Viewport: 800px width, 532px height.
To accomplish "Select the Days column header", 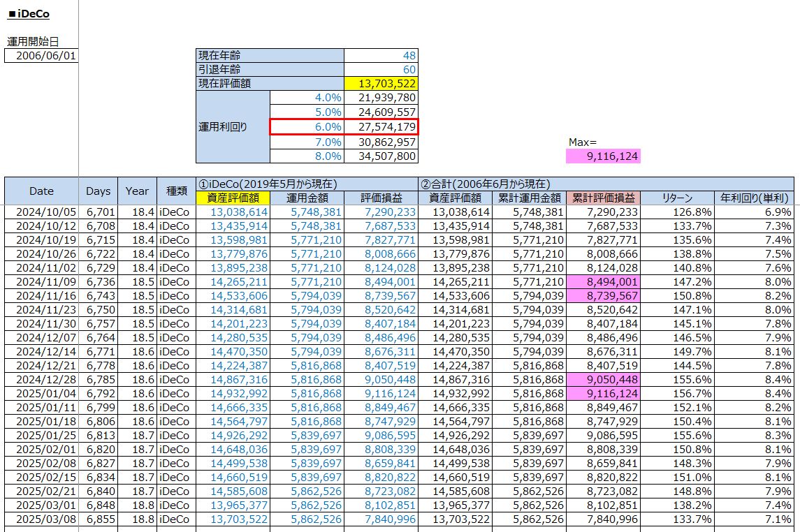I will pos(99,191).
